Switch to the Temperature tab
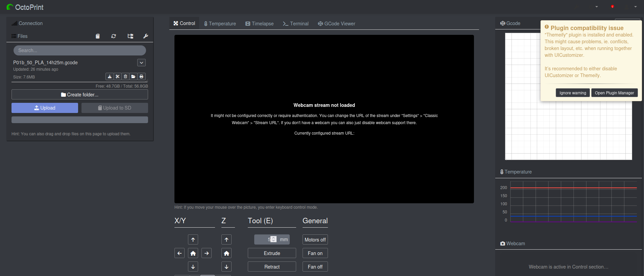The image size is (644, 276). click(x=220, y=24)
